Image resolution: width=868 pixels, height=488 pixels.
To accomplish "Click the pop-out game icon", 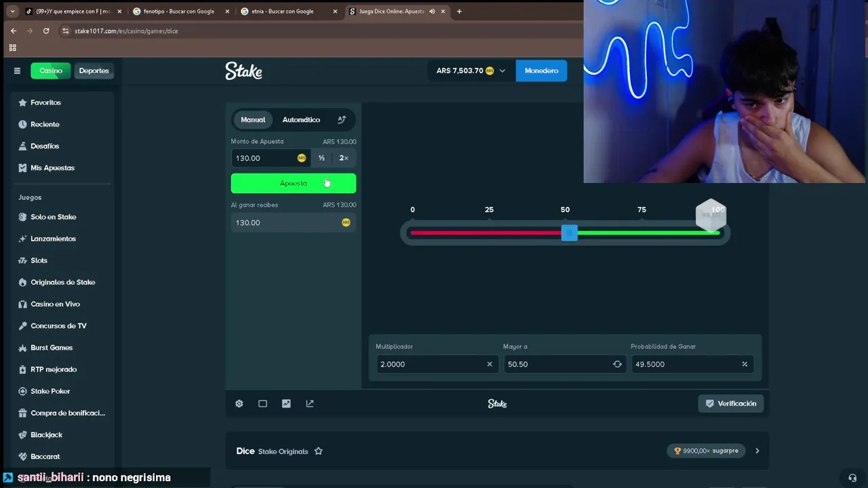I will click(x=310, y=403).
